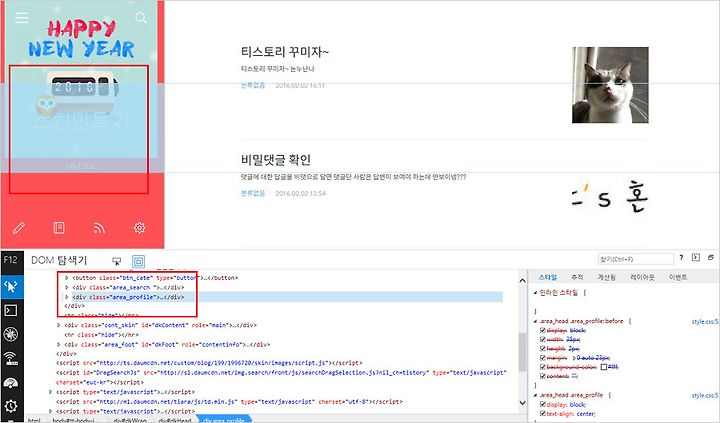Toggle the background-color property checkbox
The image size is (720, 423).
(543, 367)
